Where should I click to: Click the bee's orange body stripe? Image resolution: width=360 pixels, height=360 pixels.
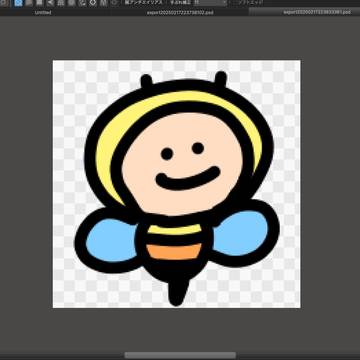pyautogui.click(x=174, y=252)
